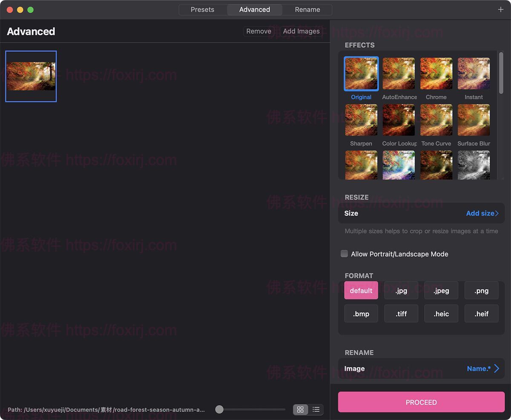Viewport: 511px width, 420px height.
Task: Select the default format option
Action: [x=361, y=291]
